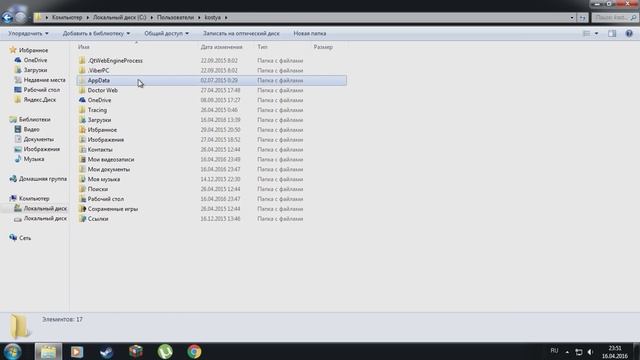Click the refresh button next to the address bar
640x360 pixels.
click(582, 18)
